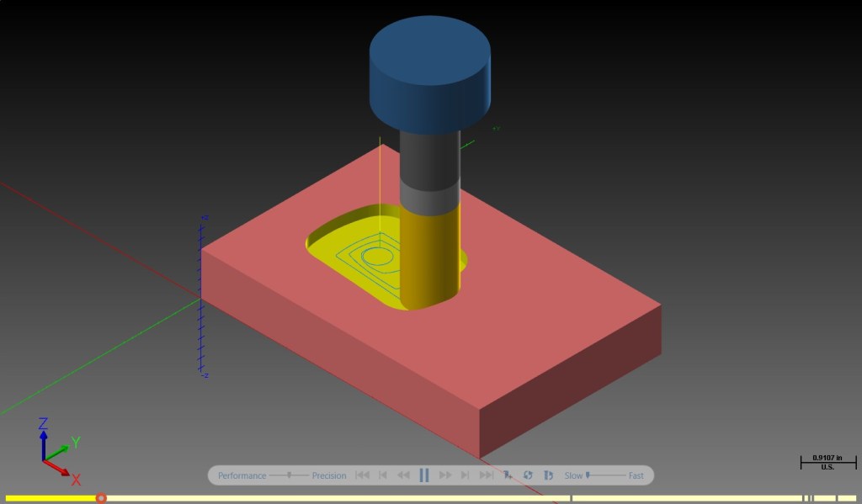This screenshot has width=862, height=504.
Task: Adjust the Performance–Precision slider handle
Action: (x=290, y=475)
